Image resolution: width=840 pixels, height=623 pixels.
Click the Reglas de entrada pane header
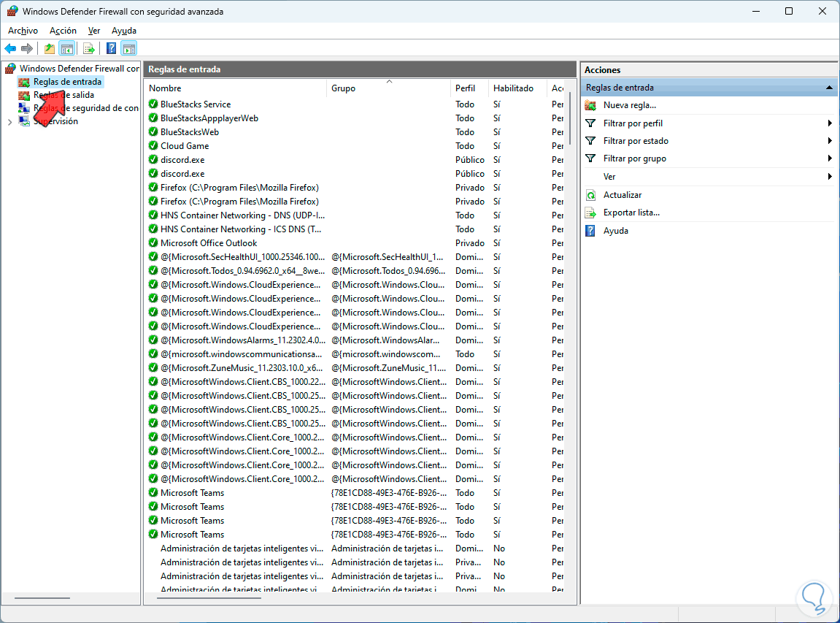coord(360,69)
